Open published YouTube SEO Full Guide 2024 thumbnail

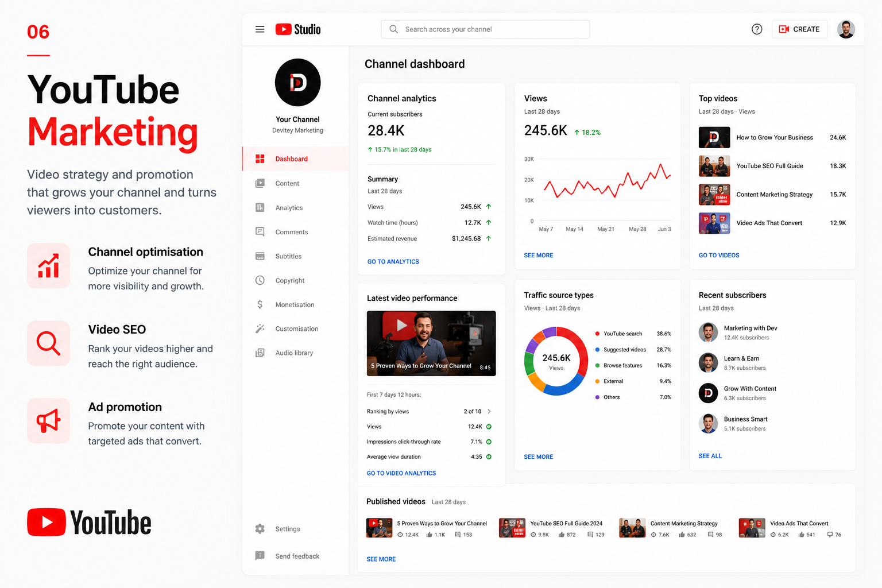512,528
